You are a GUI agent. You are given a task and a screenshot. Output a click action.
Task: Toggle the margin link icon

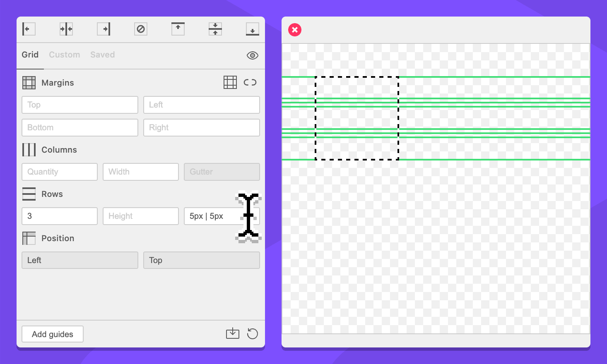click(250, 82)
